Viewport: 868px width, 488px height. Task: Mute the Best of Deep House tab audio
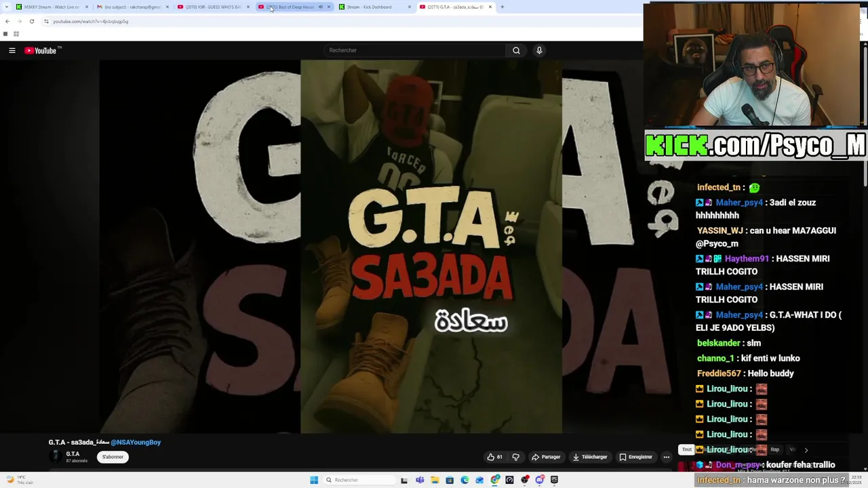click(321, 7)
